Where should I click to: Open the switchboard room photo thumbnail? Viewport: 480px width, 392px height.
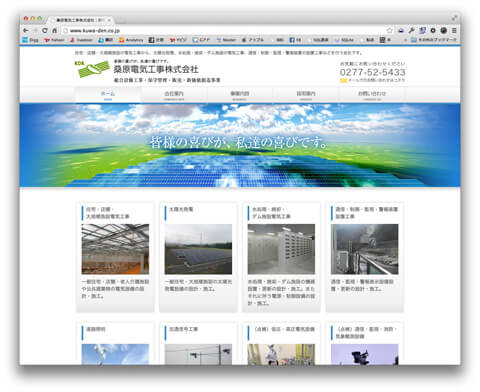point(281,249)
